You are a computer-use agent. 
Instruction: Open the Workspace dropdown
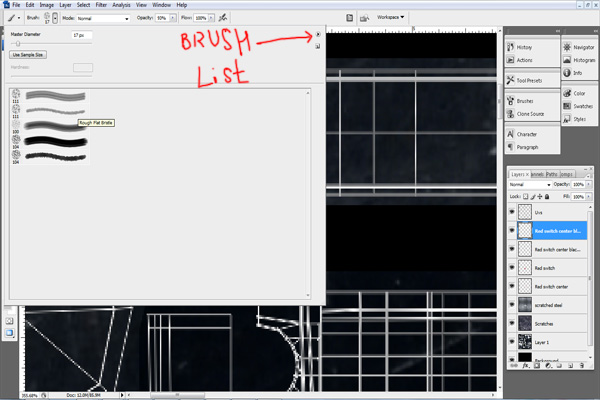point(390,17)
